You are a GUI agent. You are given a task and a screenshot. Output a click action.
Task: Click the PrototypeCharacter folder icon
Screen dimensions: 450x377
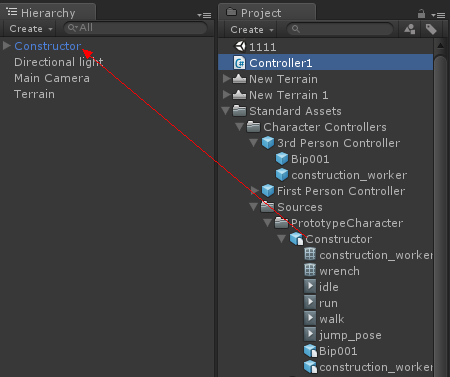point(281,223)
